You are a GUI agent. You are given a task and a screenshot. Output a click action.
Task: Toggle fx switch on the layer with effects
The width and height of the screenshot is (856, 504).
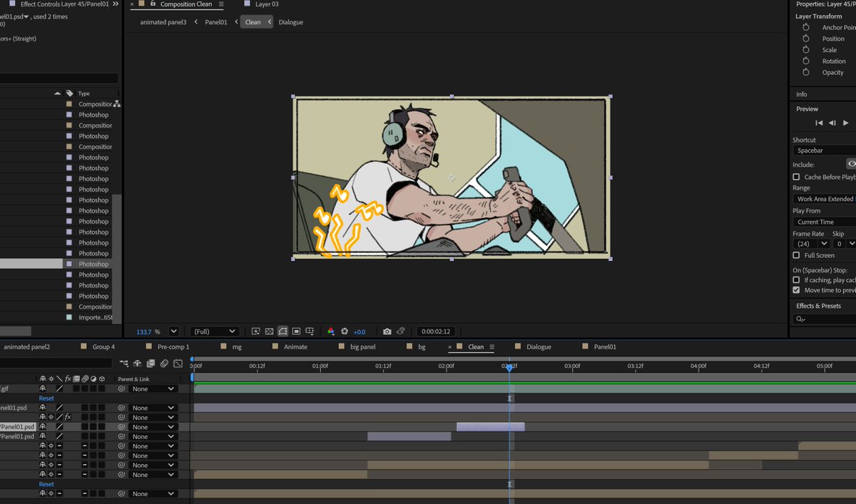click(68, 417)
